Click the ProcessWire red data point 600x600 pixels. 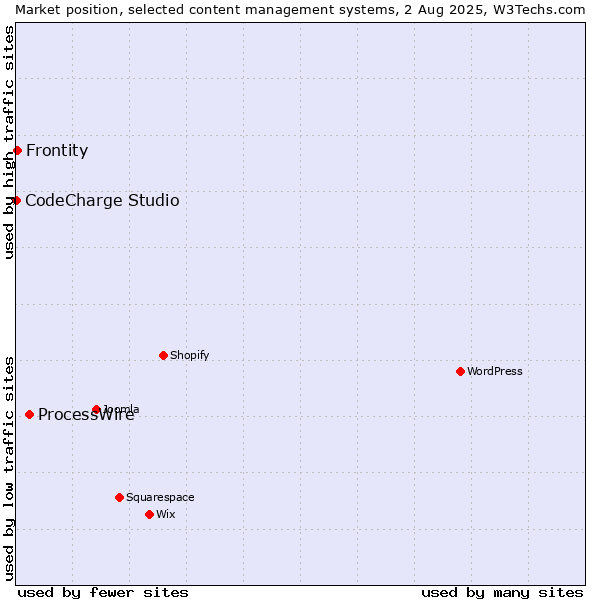pyautogui.click(x=29, y=415)
